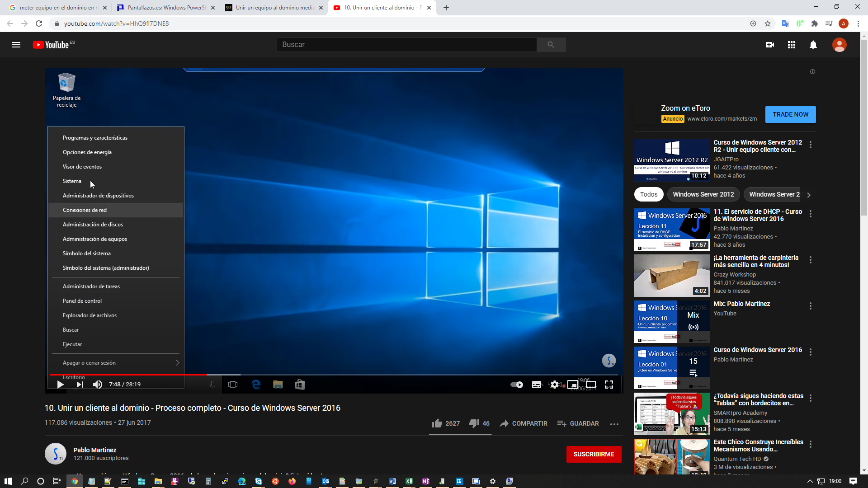Screen dimensions: 868x488
Task: Open options menu of the DHCP video
Action: click(x=810, y=213)
